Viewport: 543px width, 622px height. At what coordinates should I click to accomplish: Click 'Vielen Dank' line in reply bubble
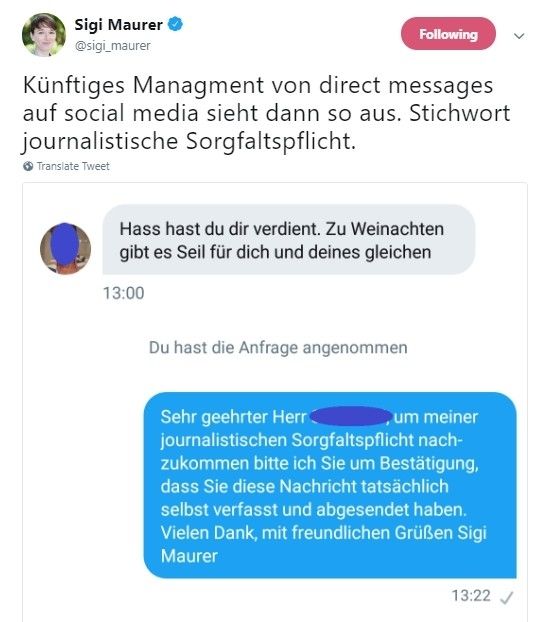point(324,533)
